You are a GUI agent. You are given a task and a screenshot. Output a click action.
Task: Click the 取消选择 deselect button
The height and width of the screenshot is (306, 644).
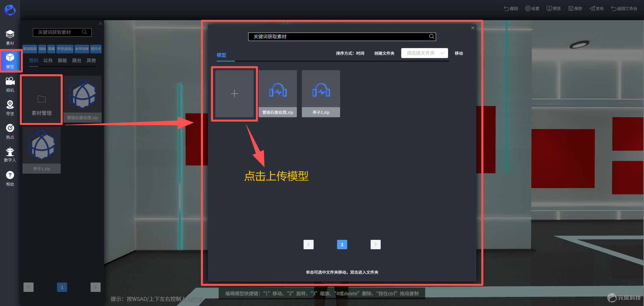pos(30,49)
